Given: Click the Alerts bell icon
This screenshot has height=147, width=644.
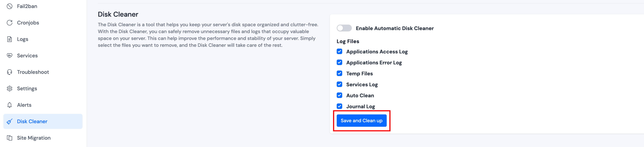Looking at the screenshot, I should click(9, 105).
